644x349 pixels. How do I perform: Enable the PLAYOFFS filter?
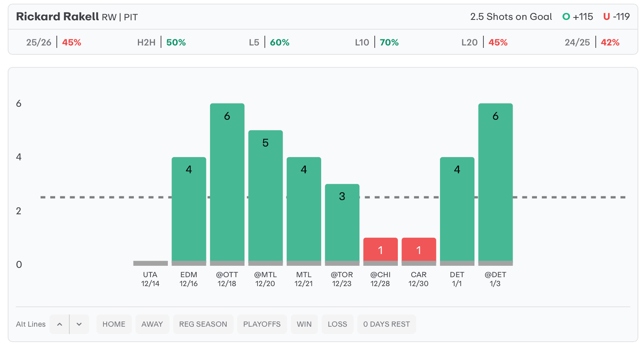pyautogui.click(x=262, y=324)
